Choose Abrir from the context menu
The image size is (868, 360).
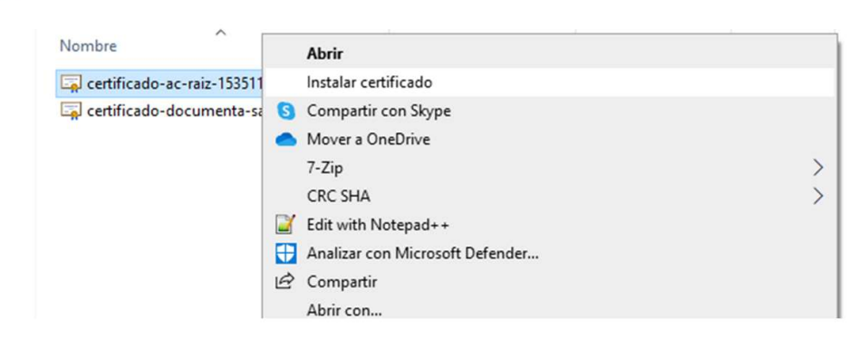[x=325, y=54]
